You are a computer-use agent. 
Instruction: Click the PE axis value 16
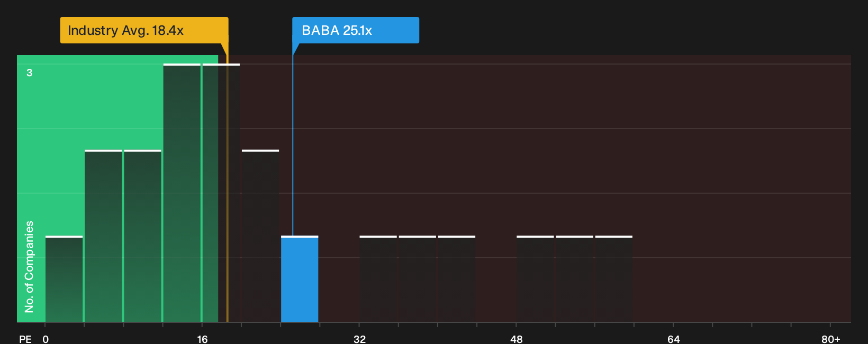pos(202,339)
